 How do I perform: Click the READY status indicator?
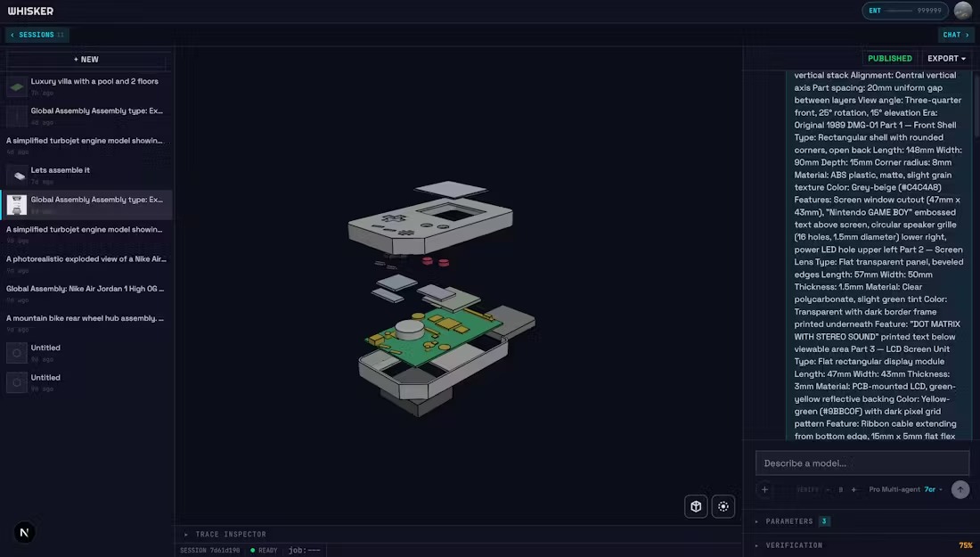[x=264, y=550]
